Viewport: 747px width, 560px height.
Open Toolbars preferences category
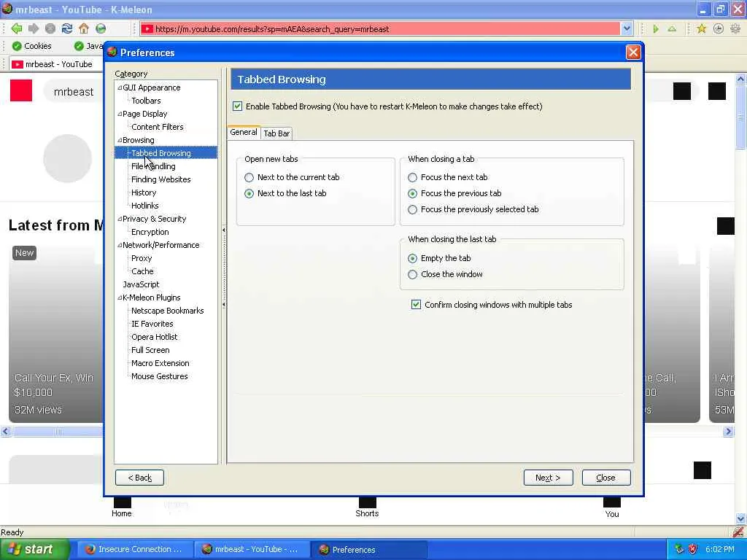pyautogui.click(x=146, y=101)
